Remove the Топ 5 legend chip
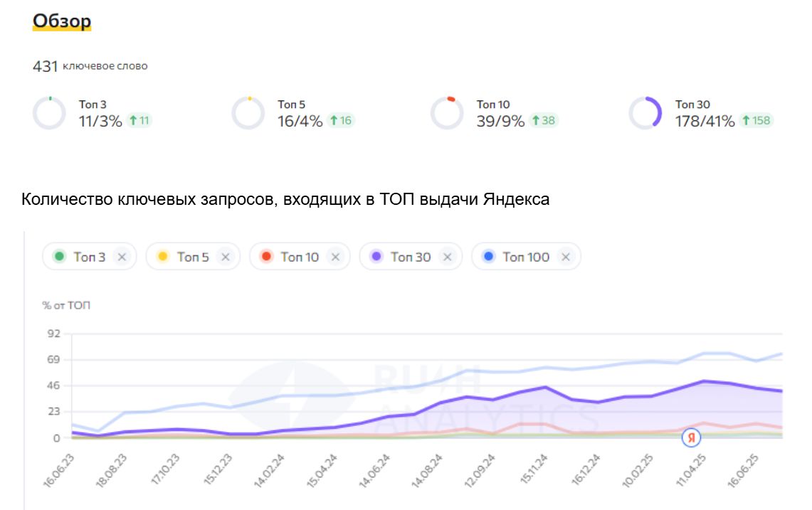Viewport: 812px width, 510px height. pos(226,257)
